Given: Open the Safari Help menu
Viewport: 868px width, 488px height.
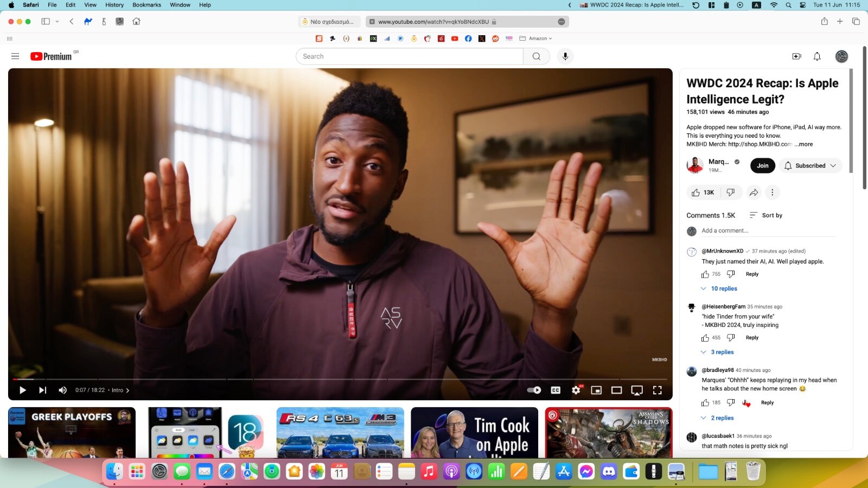Looking at the screenshot, I should (205, 5).
